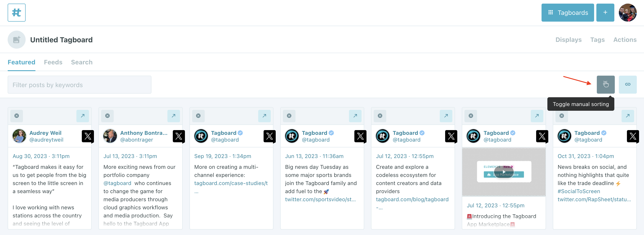Remove the App Marketplace video post
This screenshot has width=644, height=235.
pyautogui.click(x=471, y=116)
